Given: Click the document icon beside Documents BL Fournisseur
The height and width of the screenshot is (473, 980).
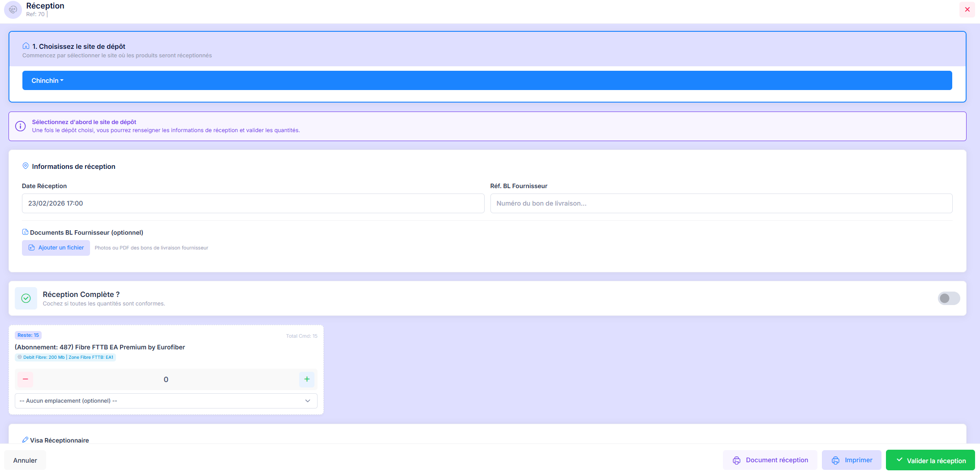Looking at the screenshot, I should tap(25, 232).
